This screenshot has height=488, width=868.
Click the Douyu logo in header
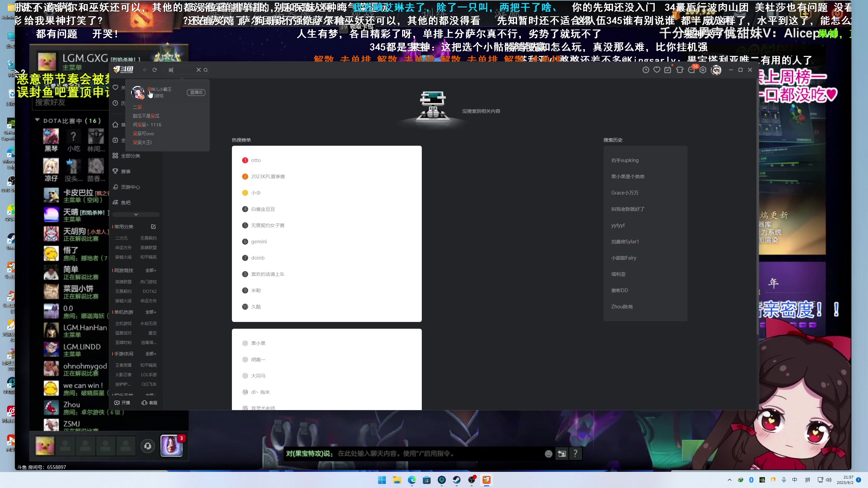pyautogui.click(x=123, y=69)
